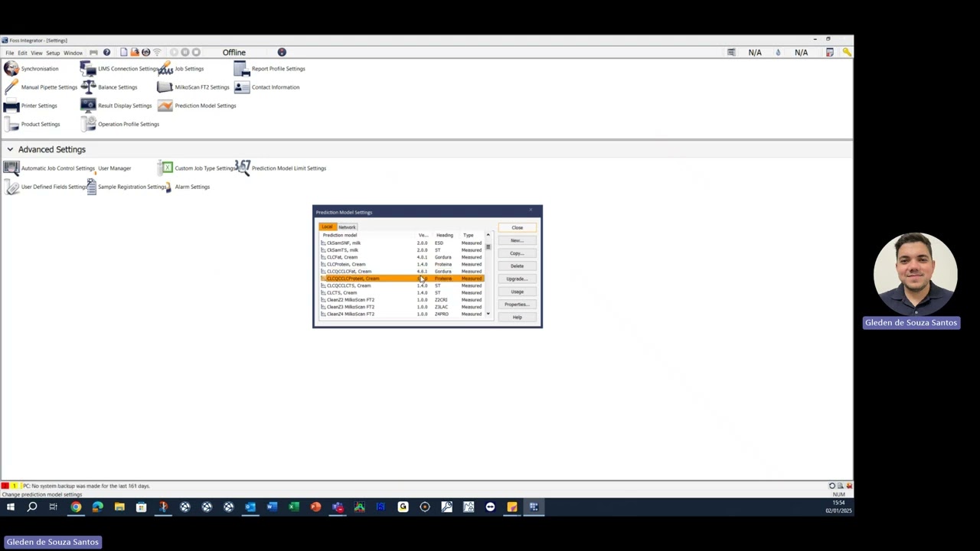Open the Edit menu
The image size is (980, 551).
point(22,53)
